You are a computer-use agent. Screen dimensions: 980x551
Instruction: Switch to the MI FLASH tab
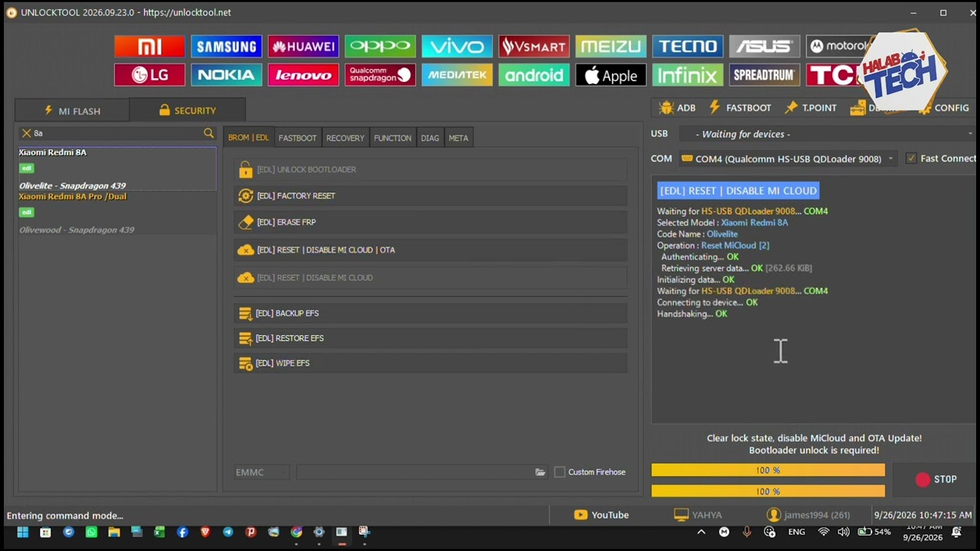tap(72, 110)
